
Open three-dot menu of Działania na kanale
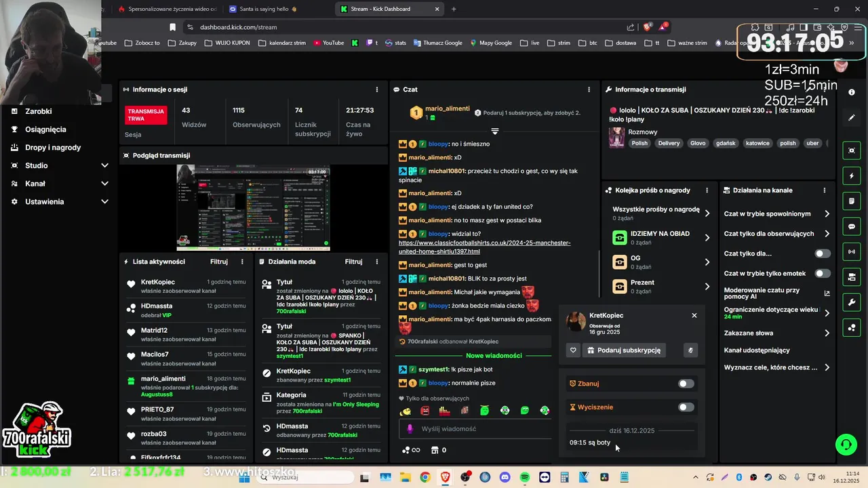tap(825, 190)
